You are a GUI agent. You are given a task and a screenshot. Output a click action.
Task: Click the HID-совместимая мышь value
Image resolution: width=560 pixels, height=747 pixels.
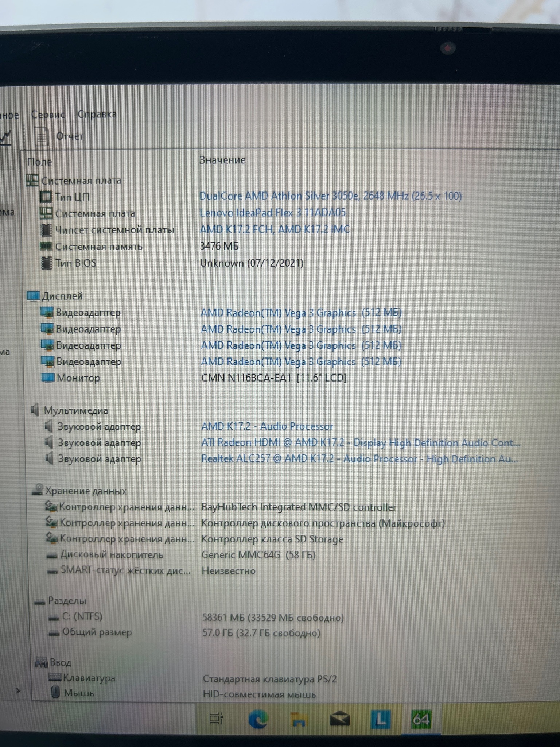tap(259, 694)
